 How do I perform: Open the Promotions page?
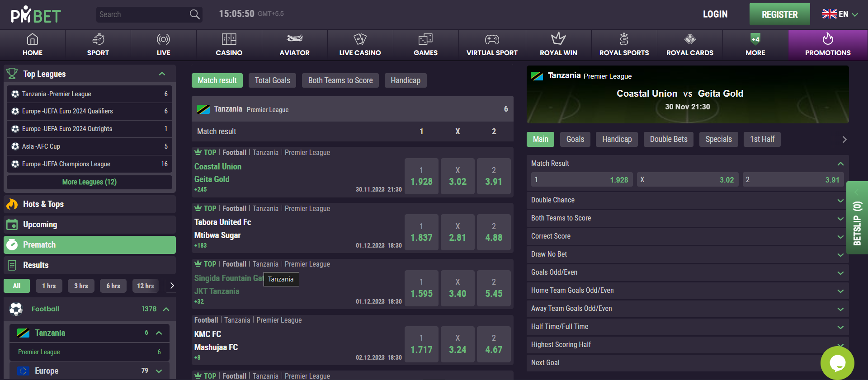click(x=828, y=45)
